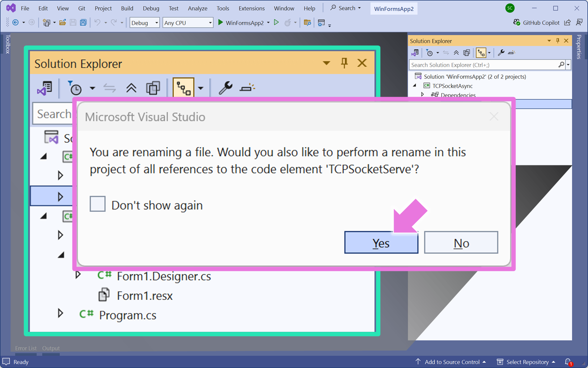Click the Open File folder icon

click(63, 22)
